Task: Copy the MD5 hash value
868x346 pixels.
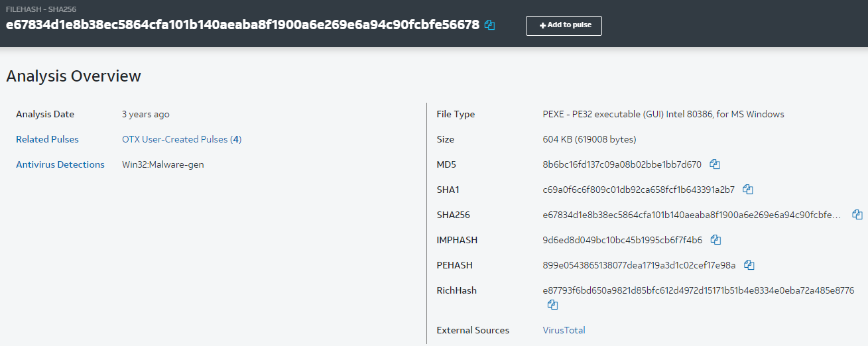Action: pos(715,164)
